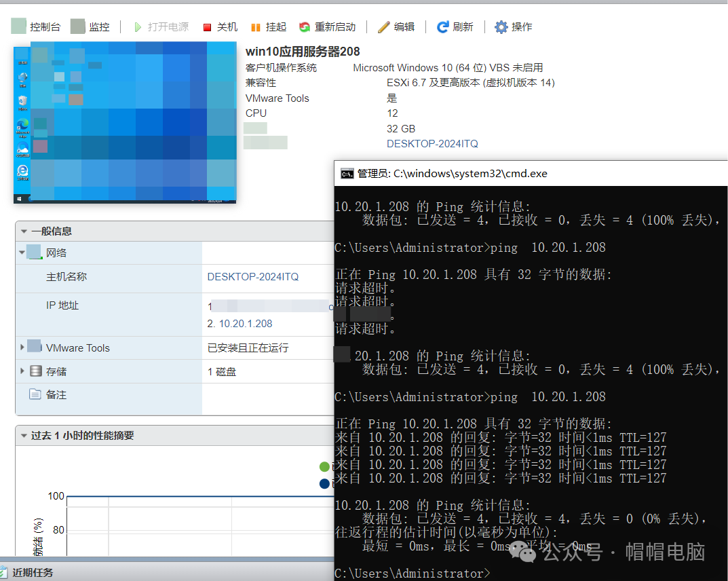Screen dimensions: 728x581
Task: Expand the VMware Tools row
Action: 22,348
